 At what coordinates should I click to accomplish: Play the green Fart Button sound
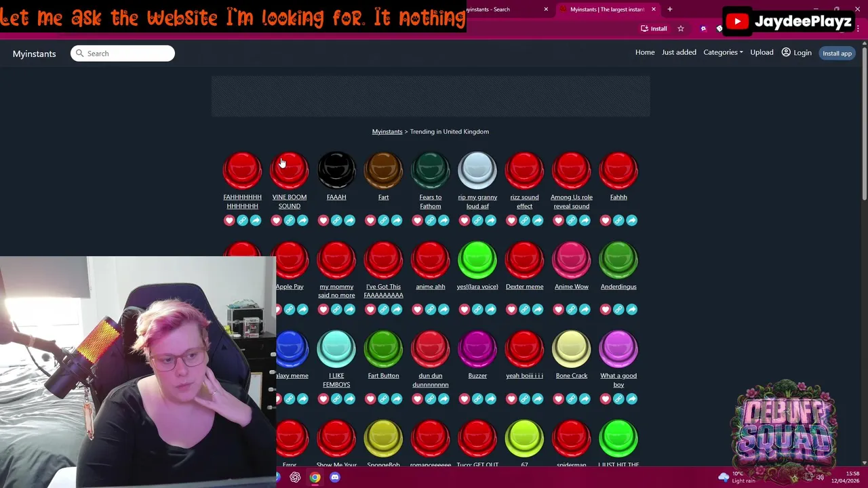tap(383, 349)
